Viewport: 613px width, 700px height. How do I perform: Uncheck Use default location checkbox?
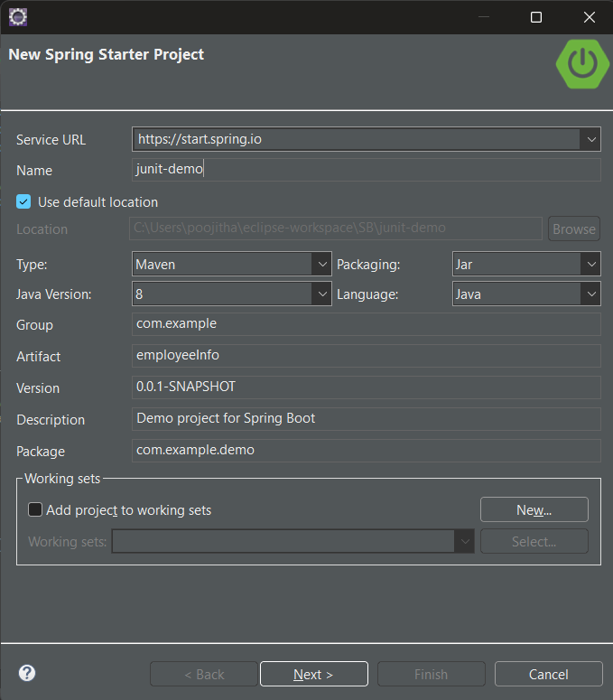coord(24,202)
